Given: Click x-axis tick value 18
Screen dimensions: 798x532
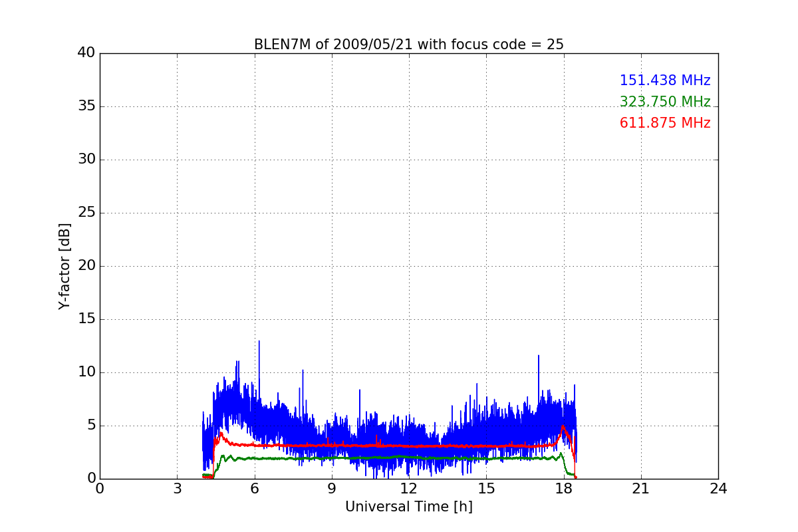Looking at the screenshot, I should click(x=564, y=489).
